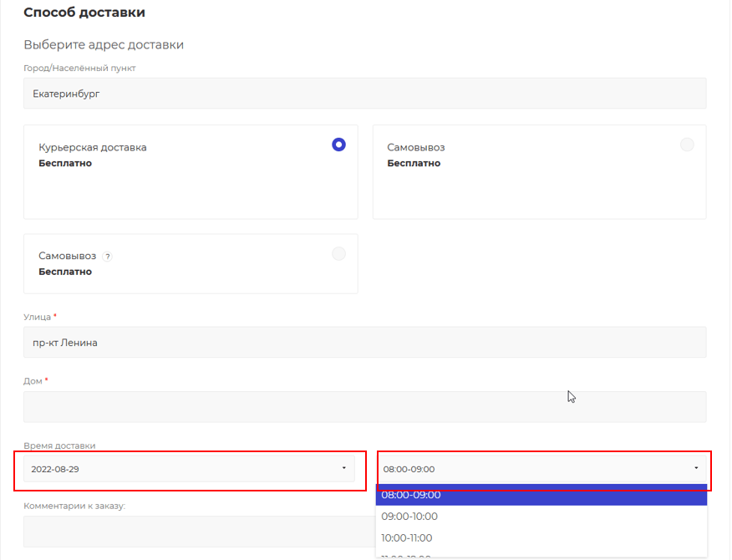Click the Самовывоз label in the right card
This screenshot has width=732, height=560.
pos(415,147)
